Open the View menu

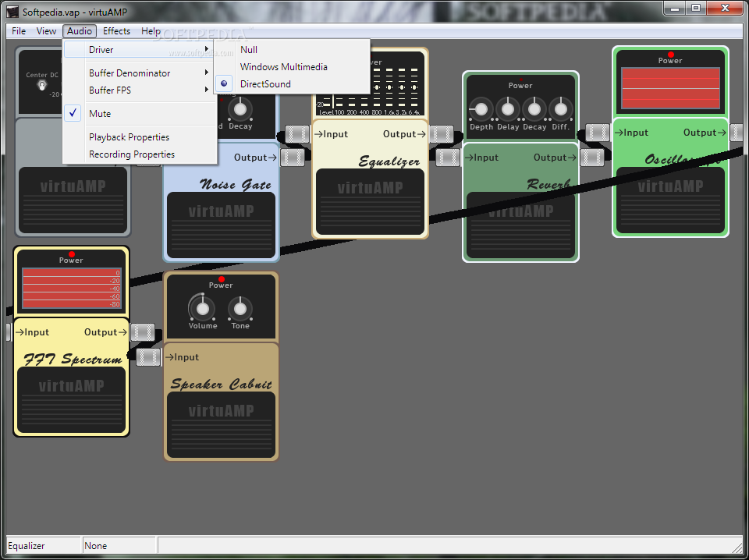(46, 31)
